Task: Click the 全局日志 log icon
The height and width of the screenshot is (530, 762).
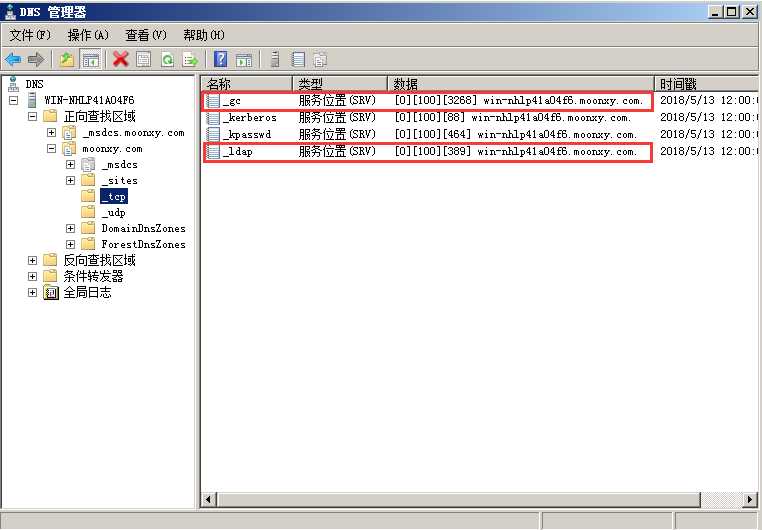Action: 51,292
